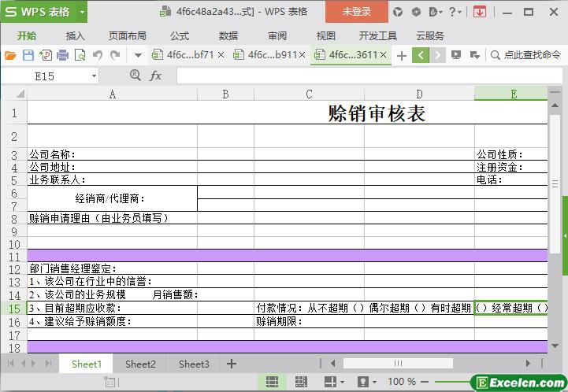Switch to normal view in status bar
Screen dimensions: 568x392
tap(271, 382)
